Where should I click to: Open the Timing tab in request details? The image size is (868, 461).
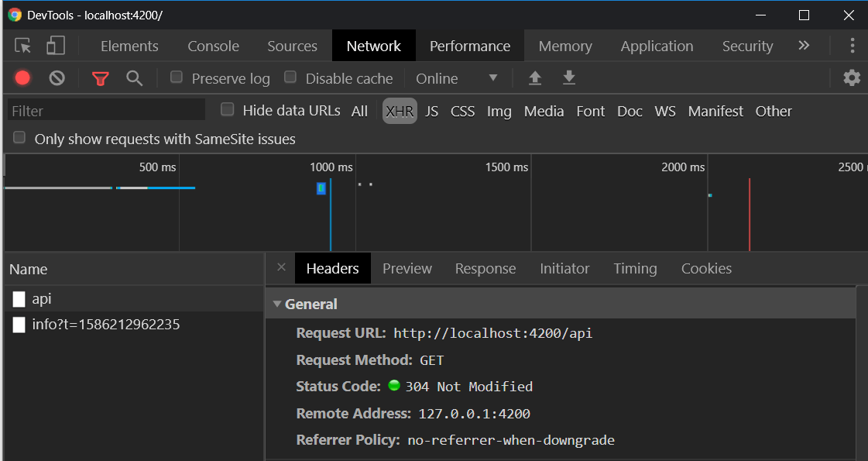coord(635,269)
